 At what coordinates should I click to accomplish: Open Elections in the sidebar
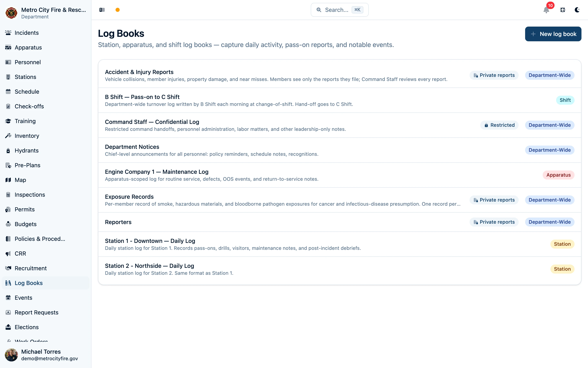click(46, 327)
